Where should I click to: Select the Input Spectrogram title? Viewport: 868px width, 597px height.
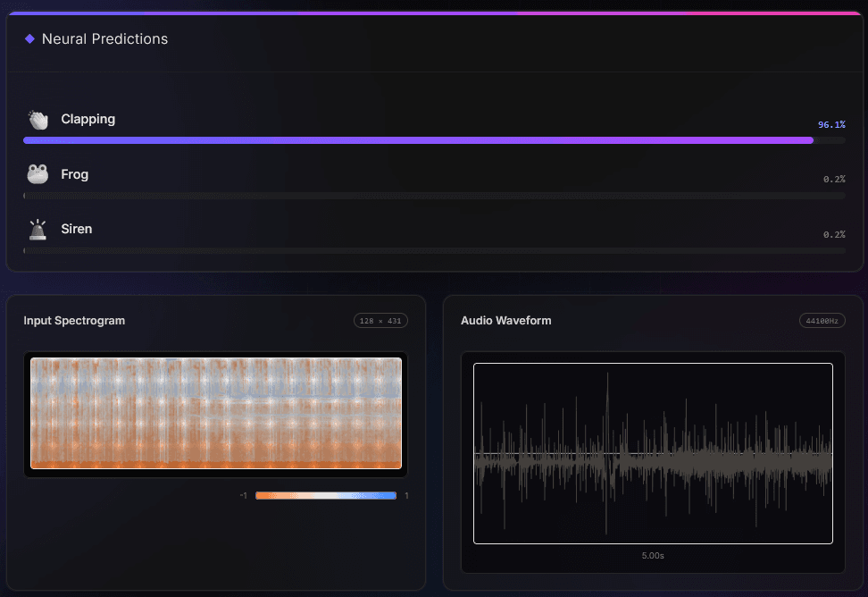click(x=74, y=321)
